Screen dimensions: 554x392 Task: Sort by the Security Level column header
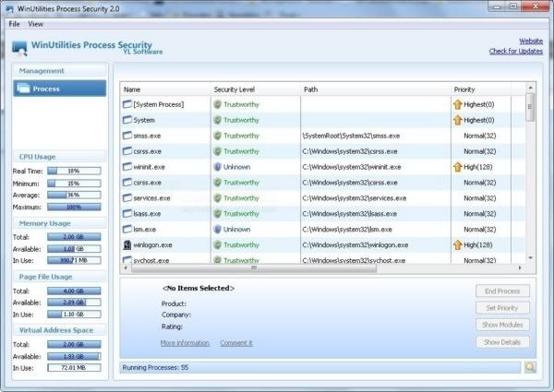tap(256, 89)
